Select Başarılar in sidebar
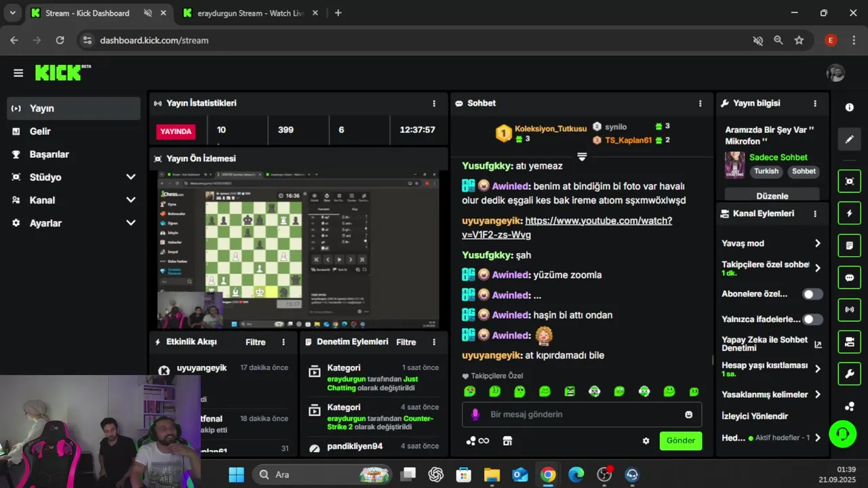The width and height of the screenshot is (868, 488). (74, 155)
